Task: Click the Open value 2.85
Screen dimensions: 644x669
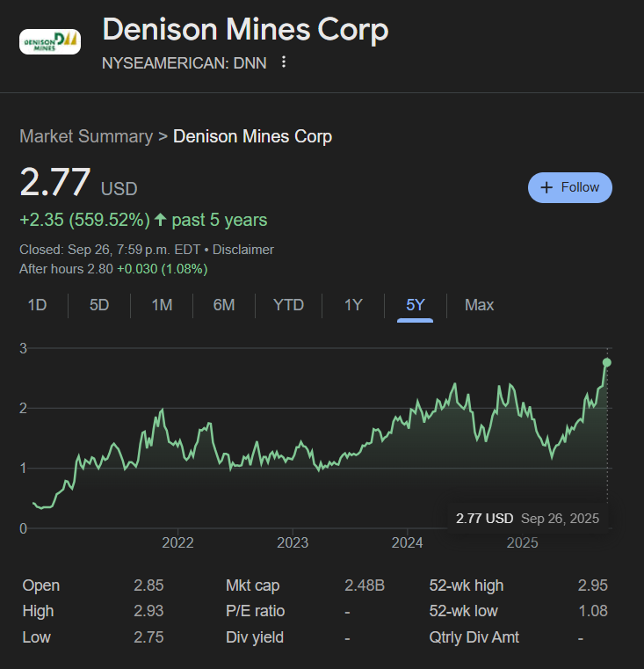Action: [148, 585]
